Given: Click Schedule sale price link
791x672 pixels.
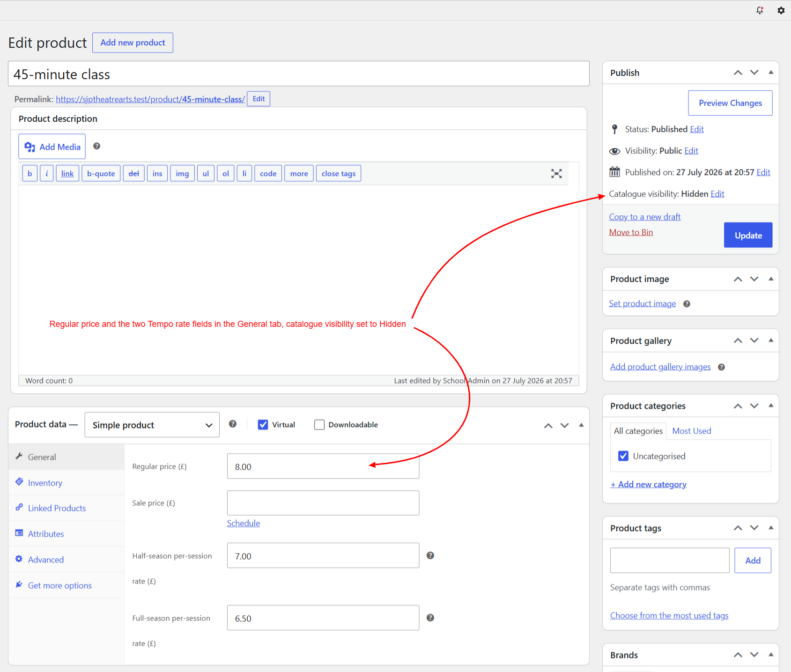Looking at the screenshot, I should 244,523.
